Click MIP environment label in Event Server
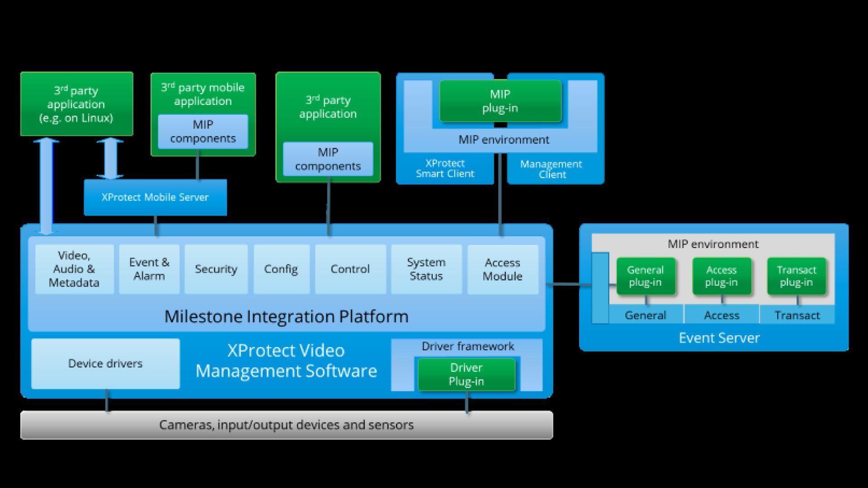The image size is (868, 488). (x=713, y=244)
